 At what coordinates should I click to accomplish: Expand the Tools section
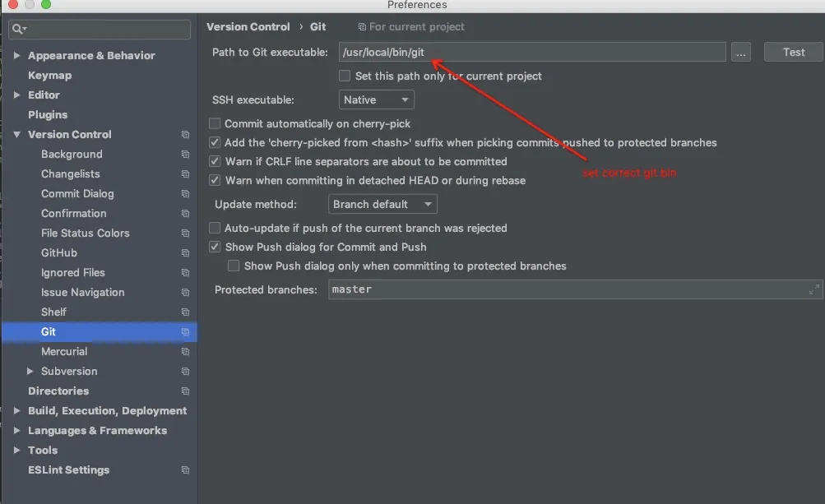[16, 451]
